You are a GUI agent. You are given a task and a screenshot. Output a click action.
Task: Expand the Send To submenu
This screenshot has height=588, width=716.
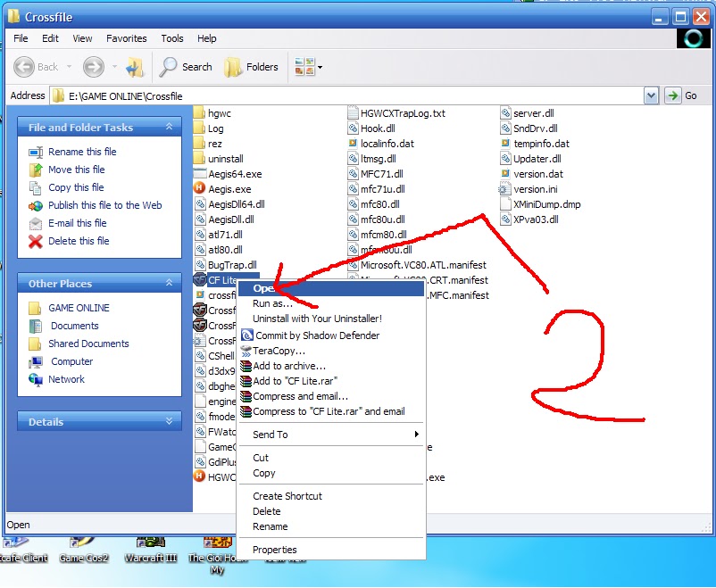click(x=332, y=435)
